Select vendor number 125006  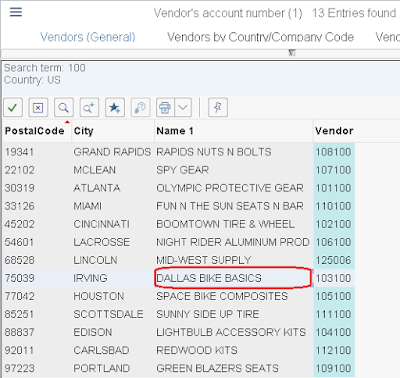click(334, 260)
